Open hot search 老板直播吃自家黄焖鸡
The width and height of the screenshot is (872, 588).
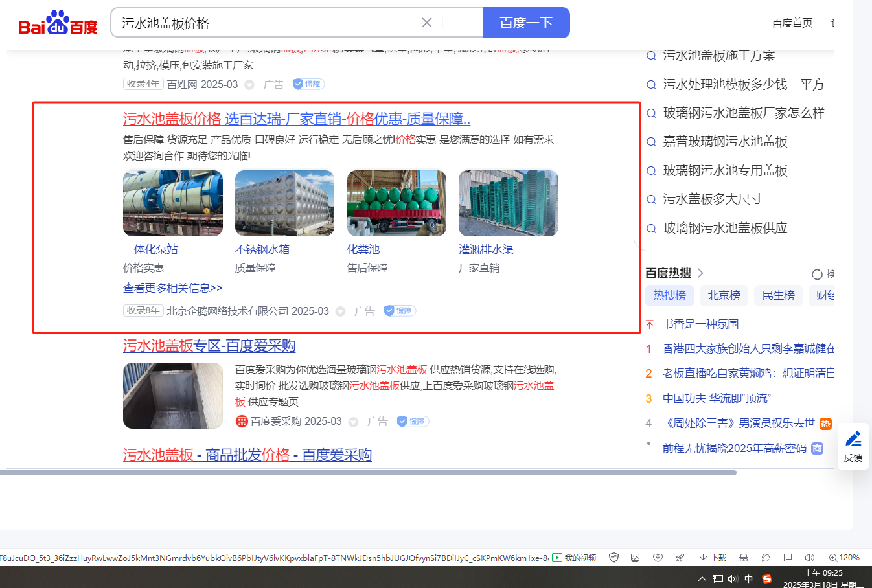click(748, 374)
